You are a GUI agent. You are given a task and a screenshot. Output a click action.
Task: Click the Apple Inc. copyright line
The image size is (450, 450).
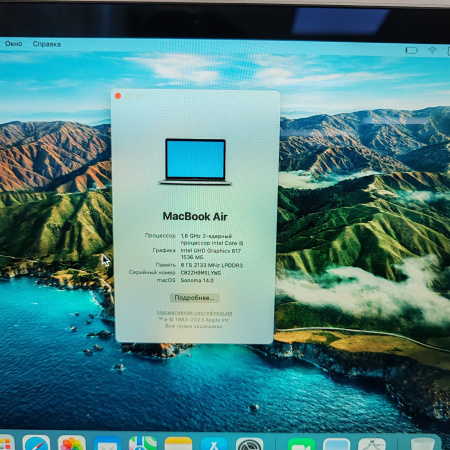[194, 320]
